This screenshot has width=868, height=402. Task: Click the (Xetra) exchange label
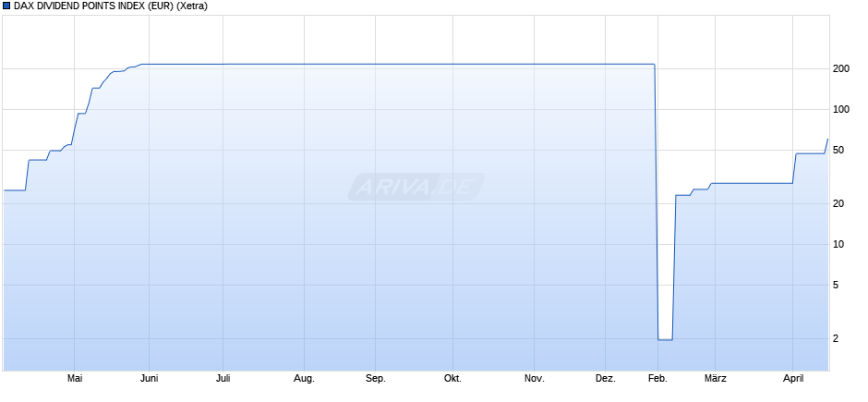click(x=192, y=6)
